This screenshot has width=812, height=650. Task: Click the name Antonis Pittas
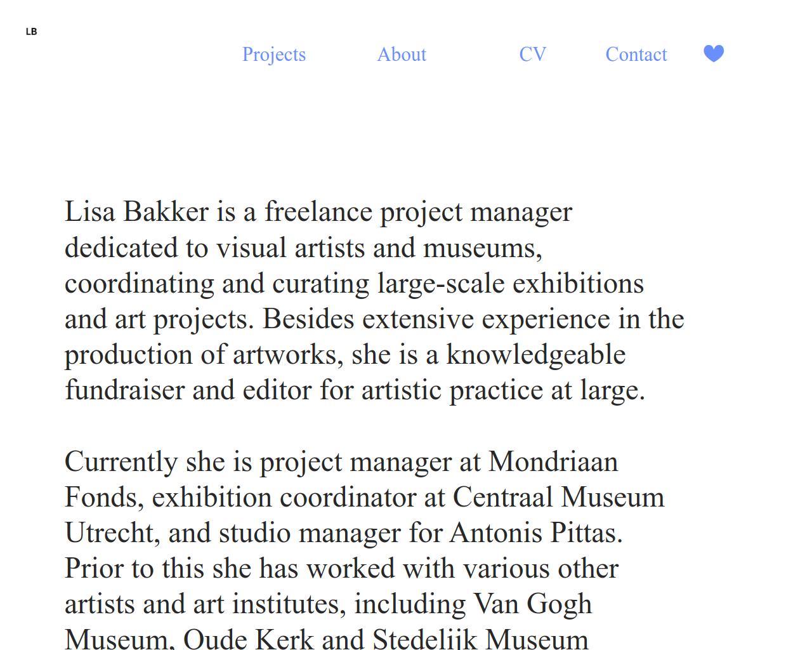[536, 533]
